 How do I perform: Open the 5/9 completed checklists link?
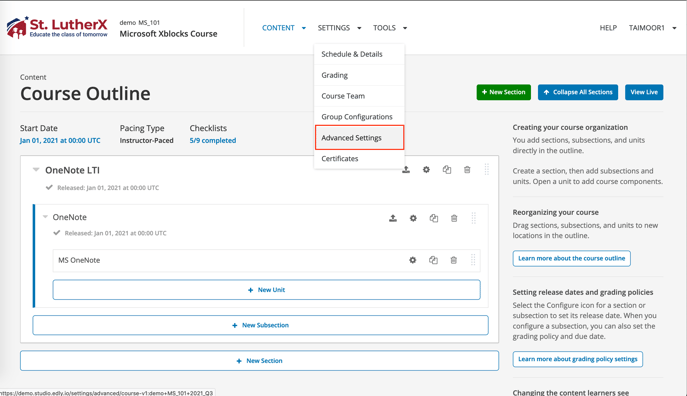click(x=212, y=141)
